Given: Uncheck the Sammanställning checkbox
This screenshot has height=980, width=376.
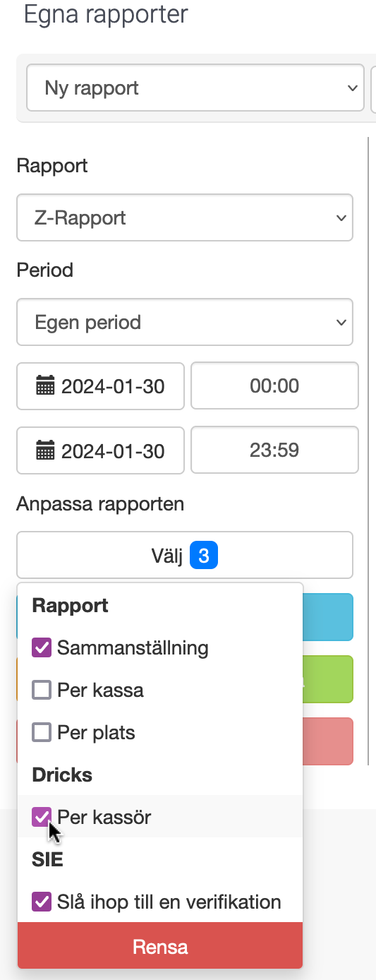Looking at the screenshot, I should pos(42,647).
